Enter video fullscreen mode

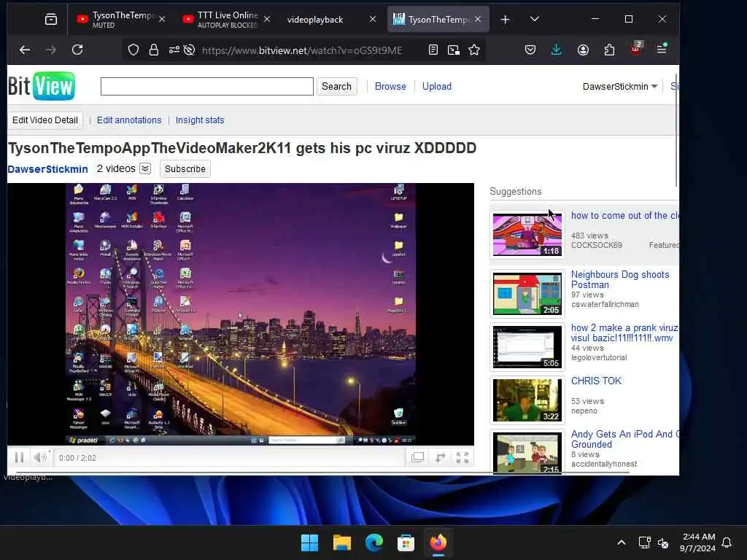pyautogui.click(x=462, y=458)
